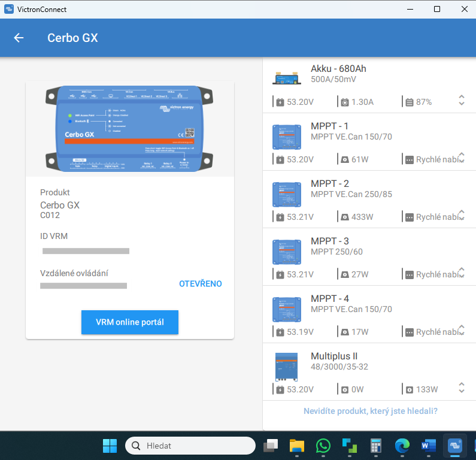Open Calculator from the taskbar

point(376,446)
